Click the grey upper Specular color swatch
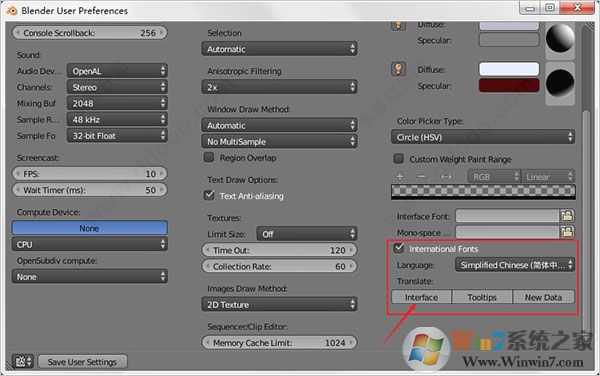Screen dimensions: 600x376 [509, 39]
